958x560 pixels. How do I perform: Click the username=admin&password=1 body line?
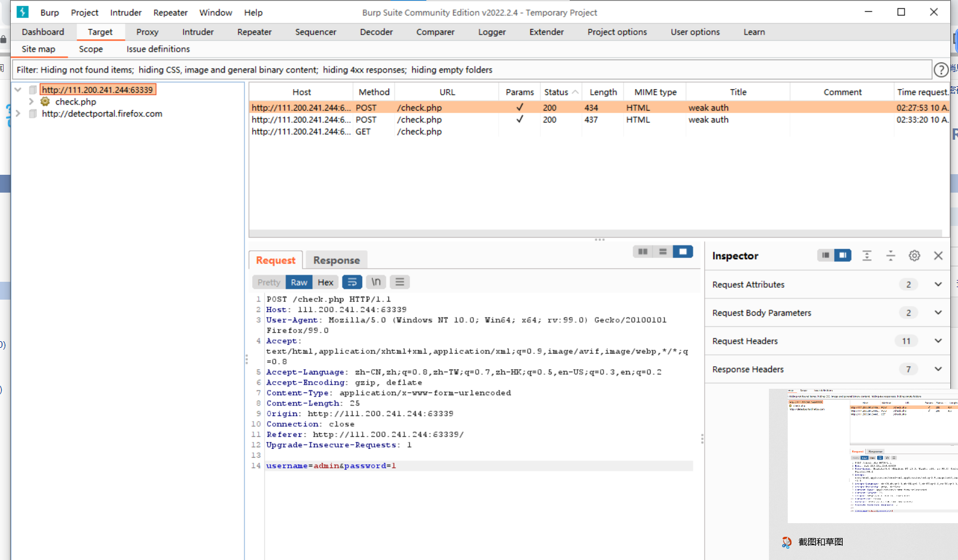[x=331, y=465]
